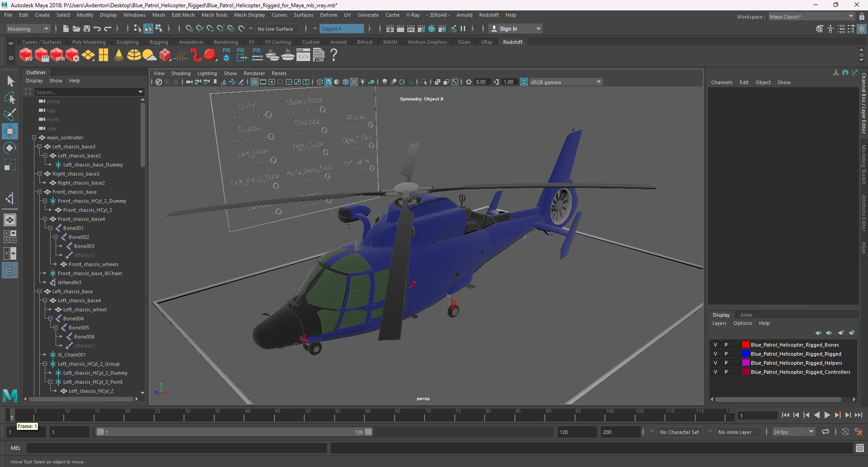The height and width of the screenshot is (467, 868).
Task: Toggle smooth shade all cube icon
Action: click(x=329, y=82)
